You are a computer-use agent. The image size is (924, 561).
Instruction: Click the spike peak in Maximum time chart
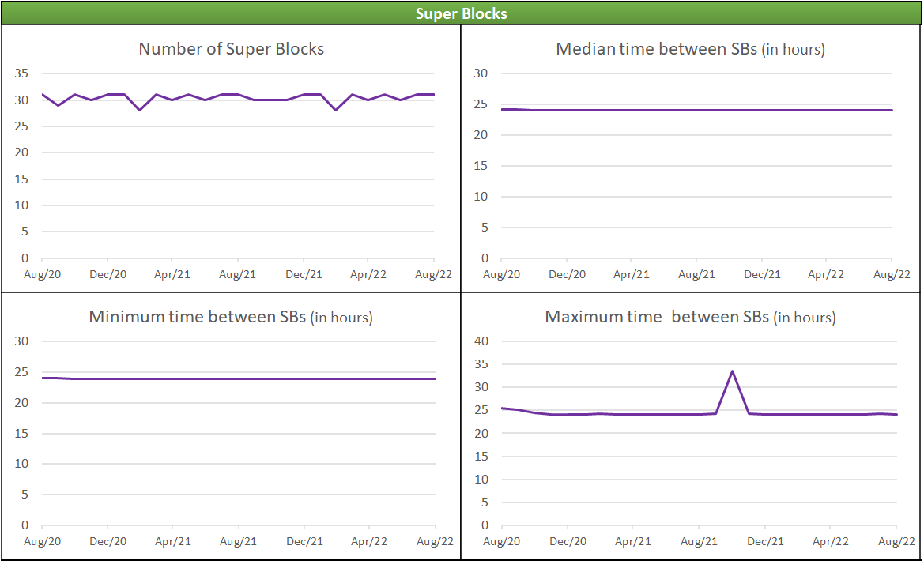point(732,371)
